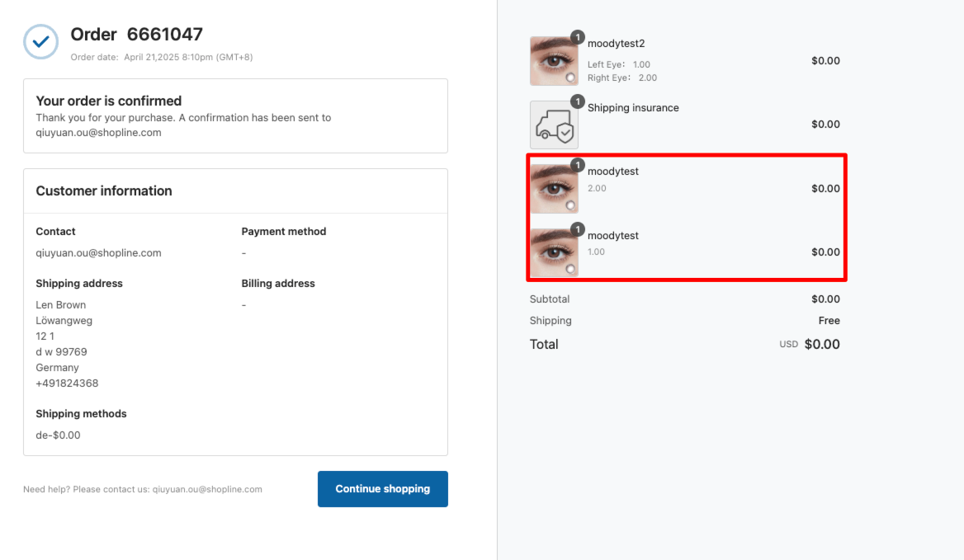Click quantity badge on moodytest 2.00 item
964x560 pixels.
pos(578,165)
